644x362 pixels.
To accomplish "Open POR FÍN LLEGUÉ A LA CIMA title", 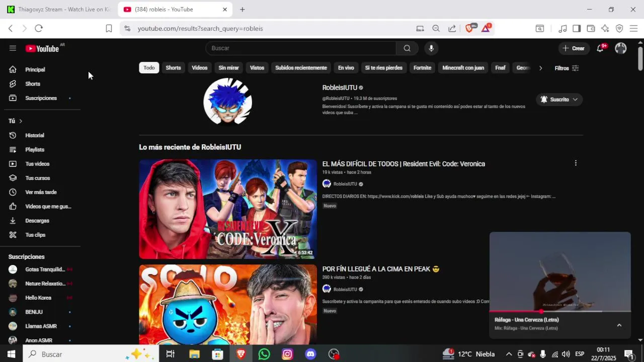I will (x=381, y=269).
